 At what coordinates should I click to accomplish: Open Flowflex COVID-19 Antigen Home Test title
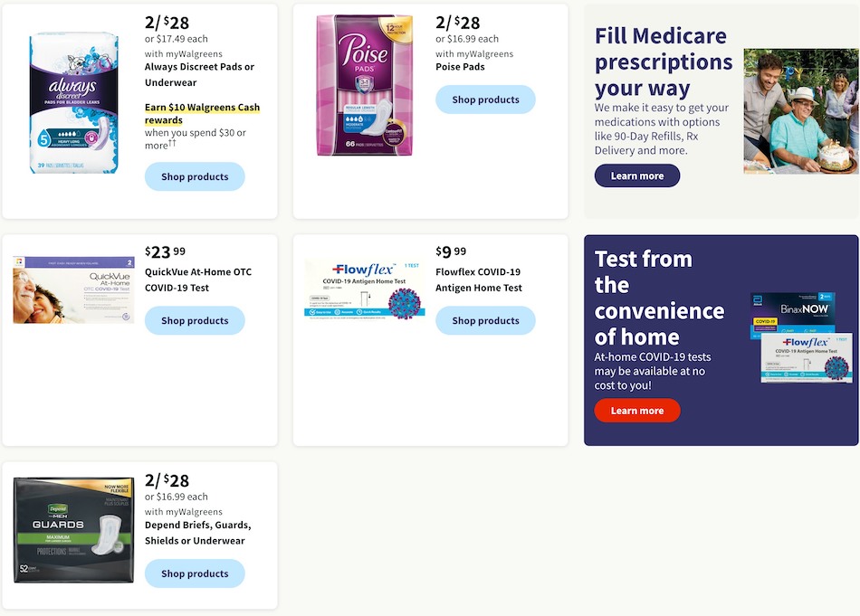[x=479, y=280]
